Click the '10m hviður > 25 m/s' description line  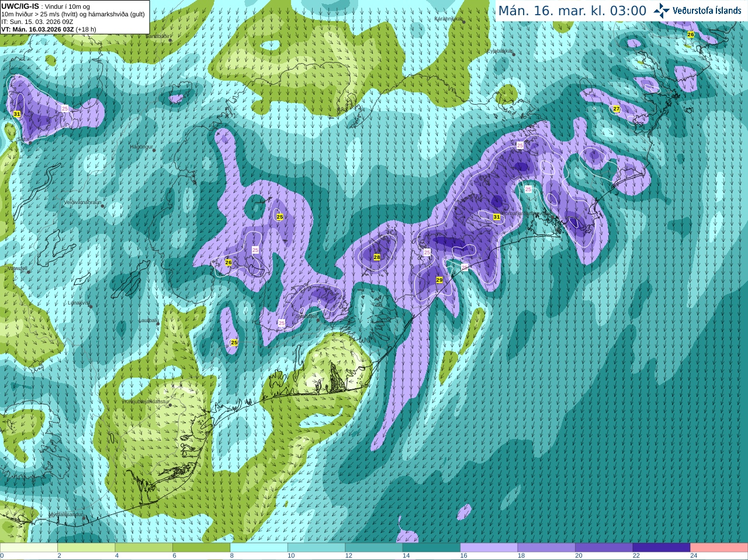click(x=72, y=14)
